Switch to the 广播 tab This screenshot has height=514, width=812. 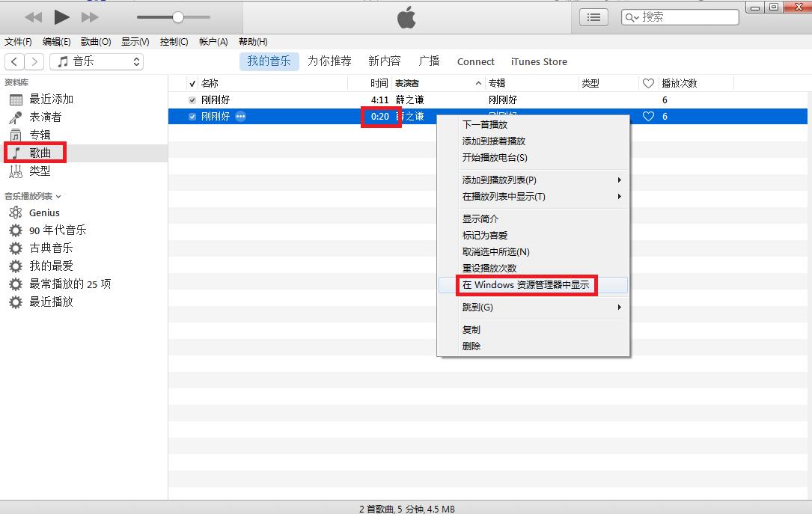[428, 61]
